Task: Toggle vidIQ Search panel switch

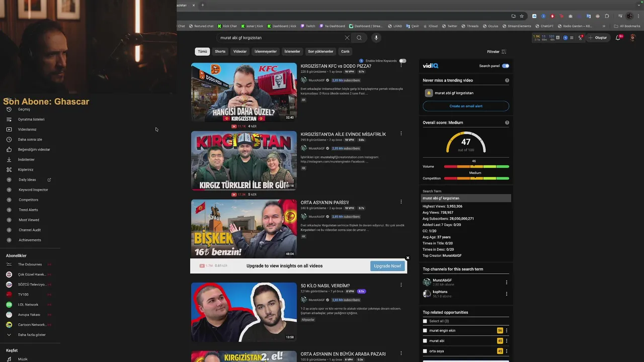Action: pyautogui.click(x=506, y=66)
